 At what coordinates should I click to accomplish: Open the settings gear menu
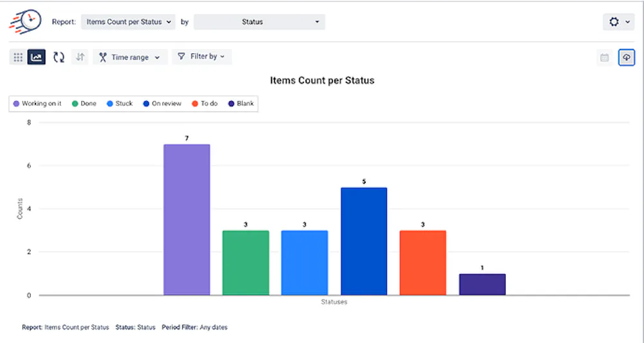tap(619, 22)
